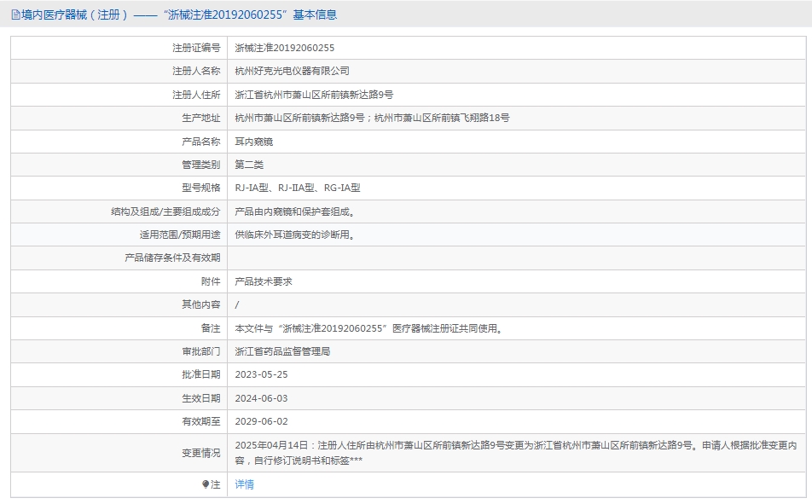Select the authority 浙江省药品监督管理局
The height and width of the screenshot is (504, 812).
click(282, 351)
